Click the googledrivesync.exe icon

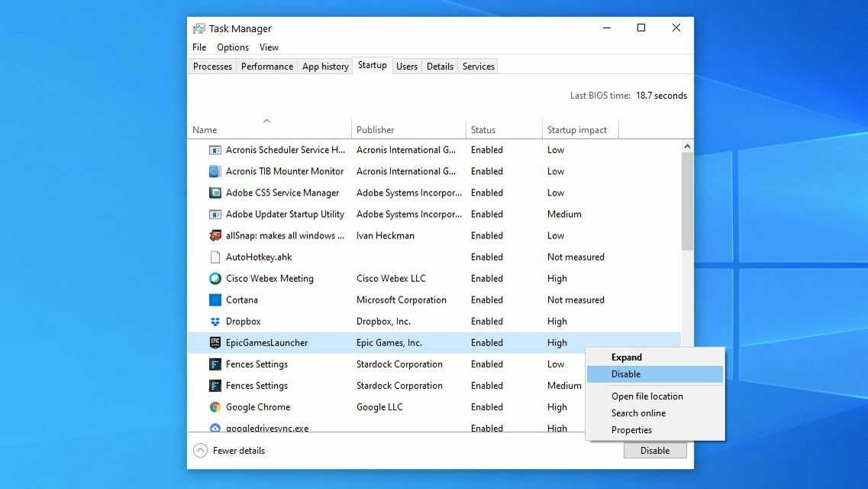(215, 428)
